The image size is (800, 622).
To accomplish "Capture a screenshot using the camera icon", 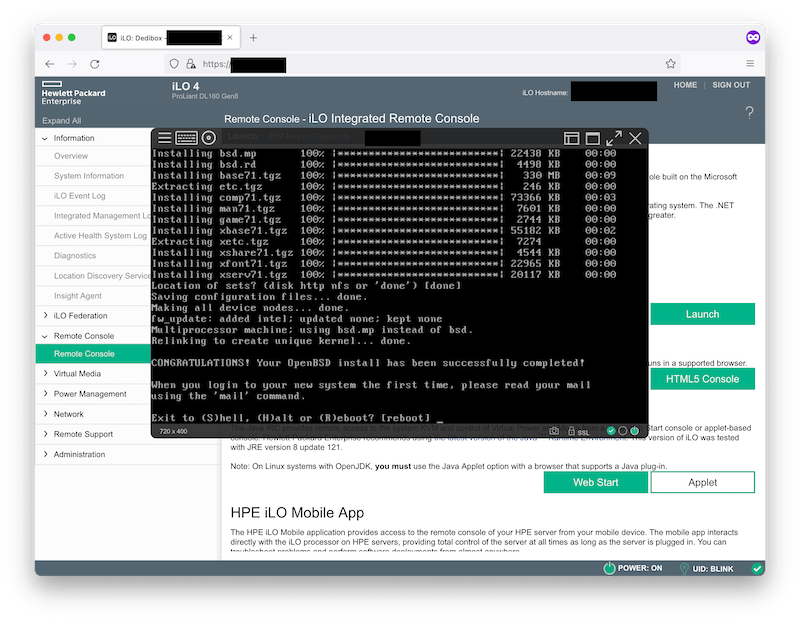I will click(x=553, y=430).
